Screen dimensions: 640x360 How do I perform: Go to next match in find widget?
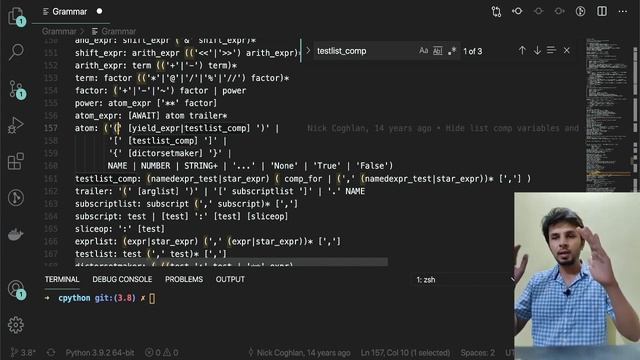click(x=537, y=51)
